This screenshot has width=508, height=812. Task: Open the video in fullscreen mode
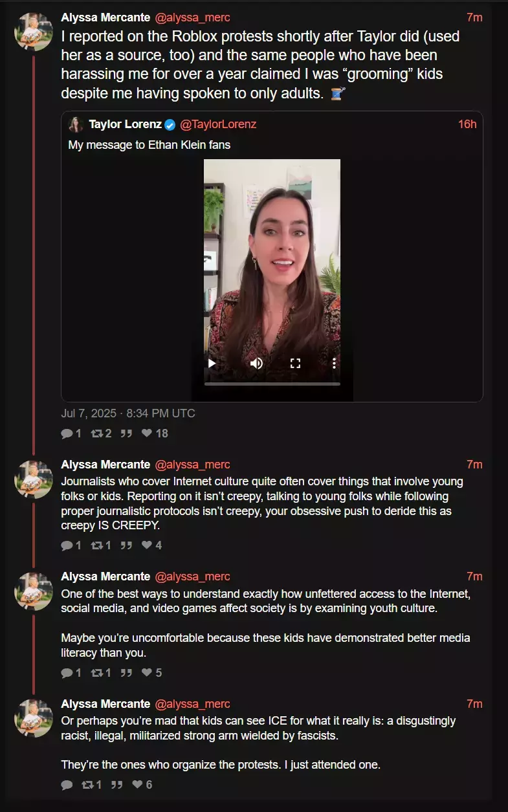295,363
